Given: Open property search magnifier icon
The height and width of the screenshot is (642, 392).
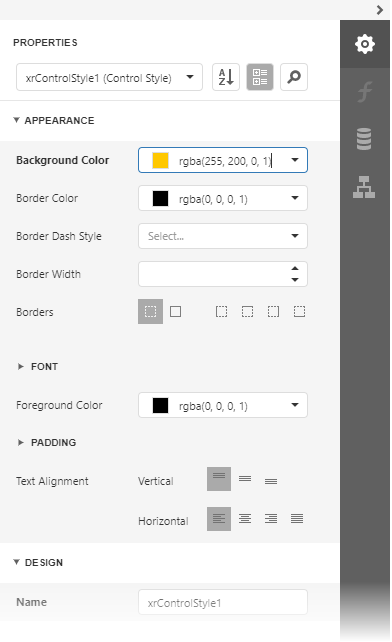Looking at the screenshot, I should pyautogui.click(x=294, y=77).
